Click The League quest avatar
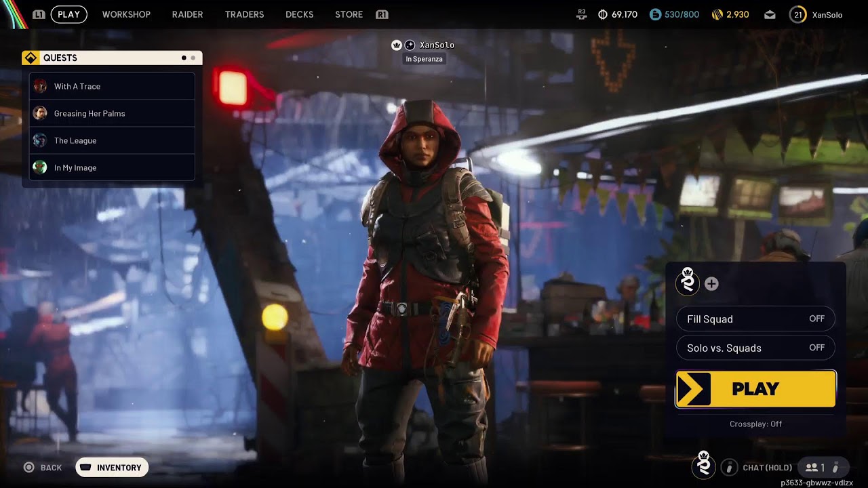Image resolution: width=868 pixels, height=488 pixels. click(x=40, y=140)
